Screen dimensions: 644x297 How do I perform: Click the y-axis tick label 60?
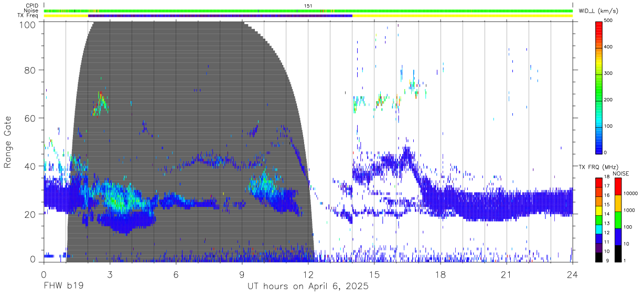click(30, 118)
